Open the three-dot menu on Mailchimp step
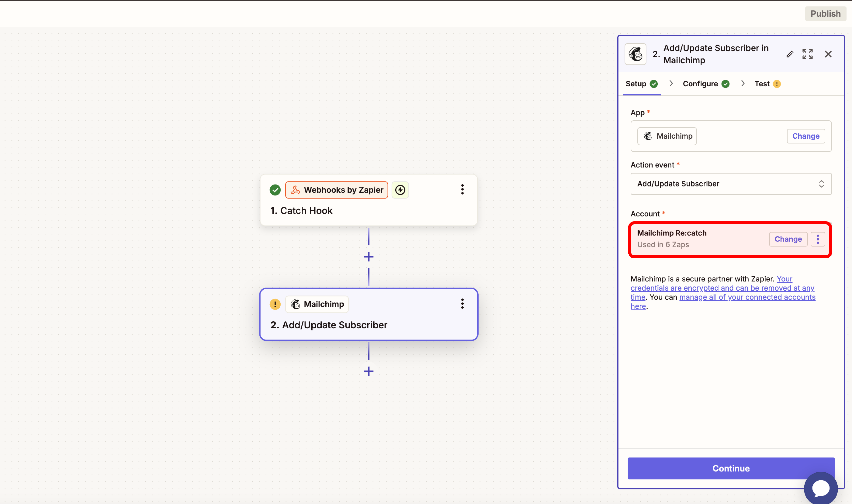 click(x=462, y=304)
